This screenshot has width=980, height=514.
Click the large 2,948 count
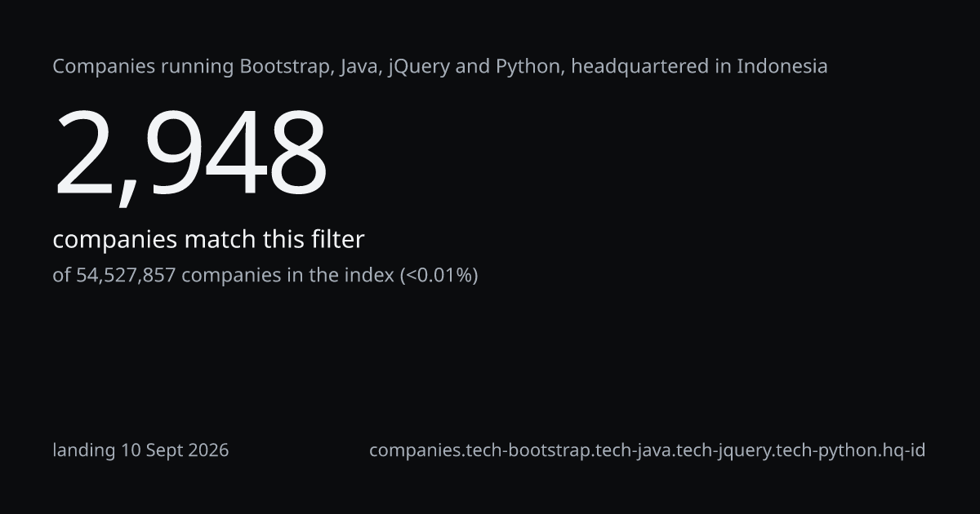click(190, 155)
